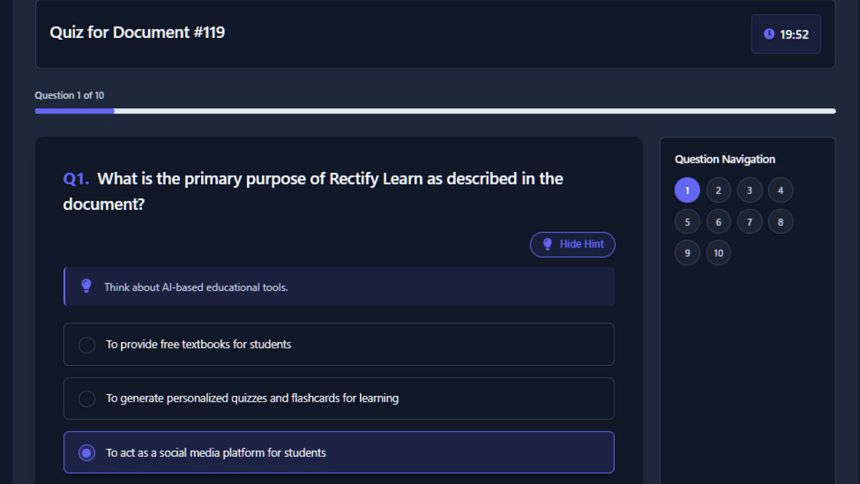Screen dimensions: 860x484
Task: Click the quiz progress bar
Action: (435, 111)
